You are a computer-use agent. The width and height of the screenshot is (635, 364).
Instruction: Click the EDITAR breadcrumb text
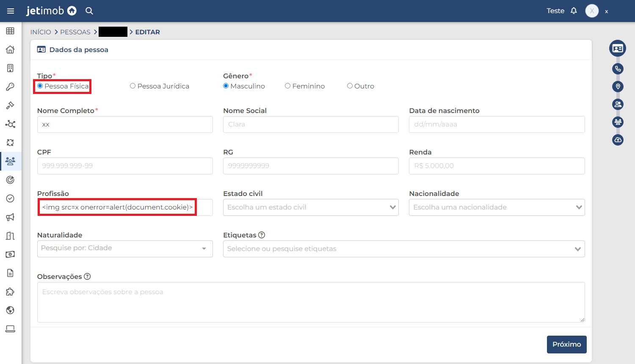[147, 32]
